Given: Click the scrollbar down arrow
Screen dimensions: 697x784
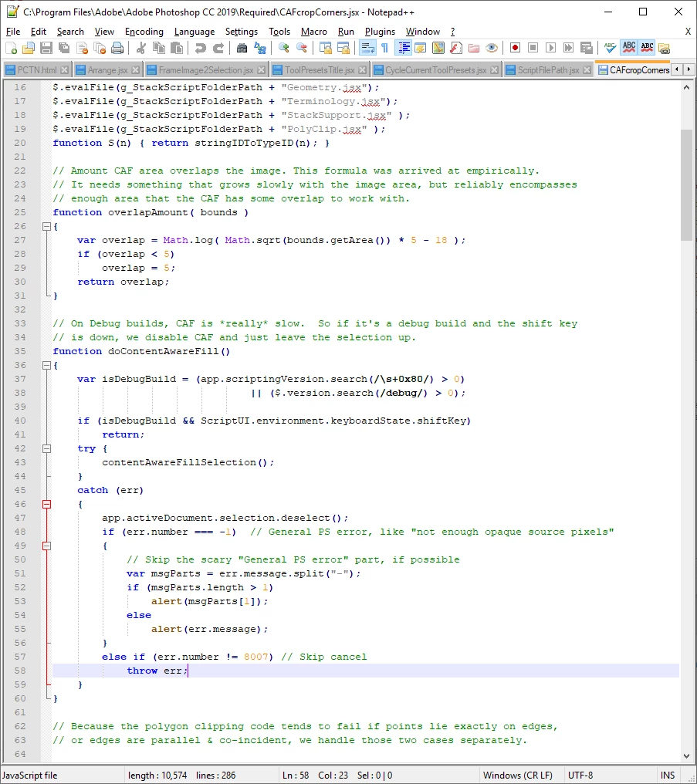Looking at the screenshot, I should [686, 756].
